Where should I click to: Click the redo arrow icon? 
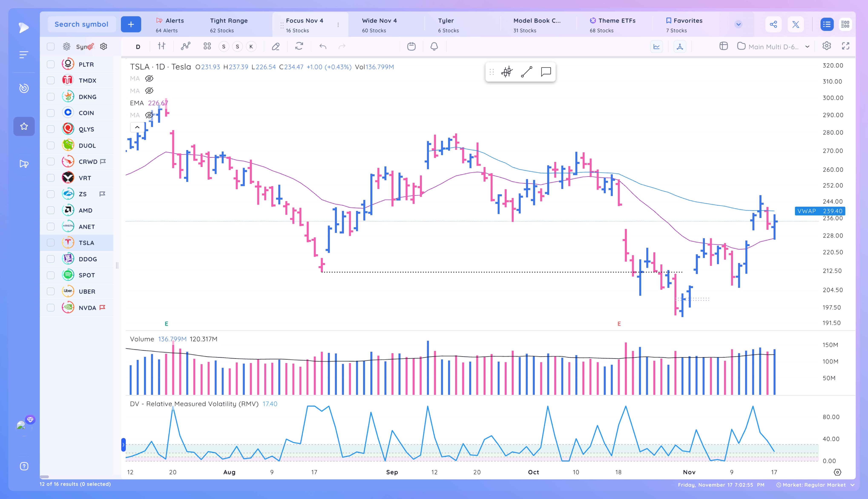[x=342, y=46]
